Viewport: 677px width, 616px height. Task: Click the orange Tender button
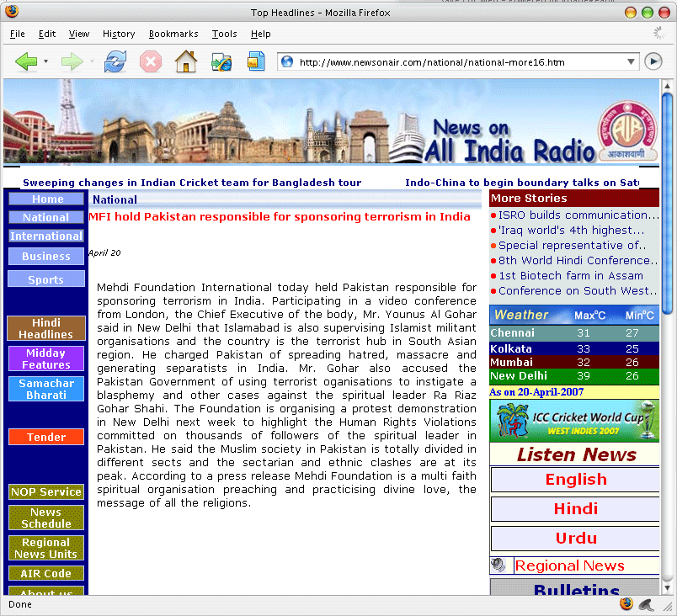click(46, 437)
